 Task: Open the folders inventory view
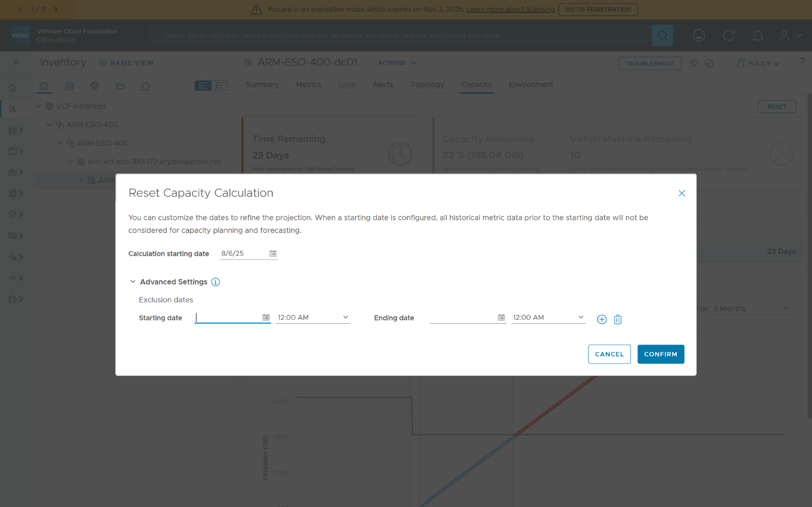[120, 86]
